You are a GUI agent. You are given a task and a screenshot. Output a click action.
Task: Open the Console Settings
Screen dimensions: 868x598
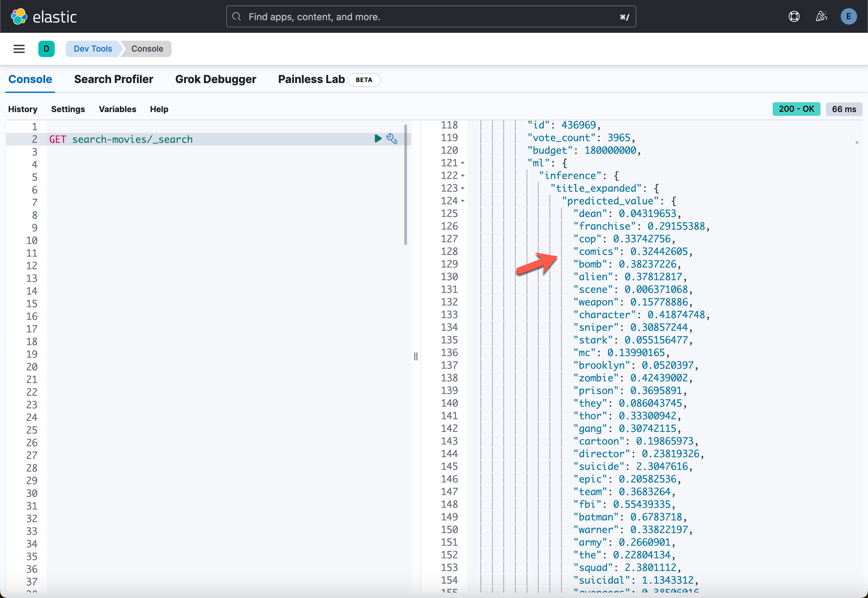pos(68,109)
